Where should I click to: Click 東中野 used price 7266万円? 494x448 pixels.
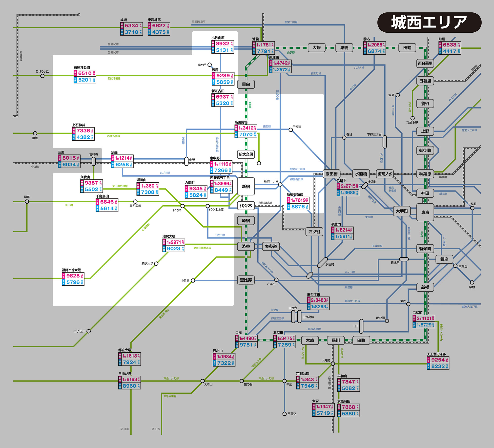coord(221,170)
